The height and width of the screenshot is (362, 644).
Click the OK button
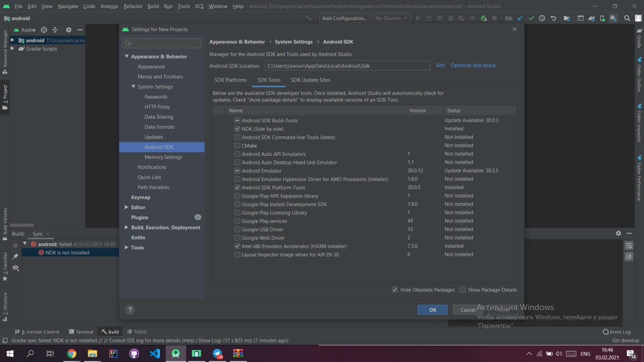(433, 310)
